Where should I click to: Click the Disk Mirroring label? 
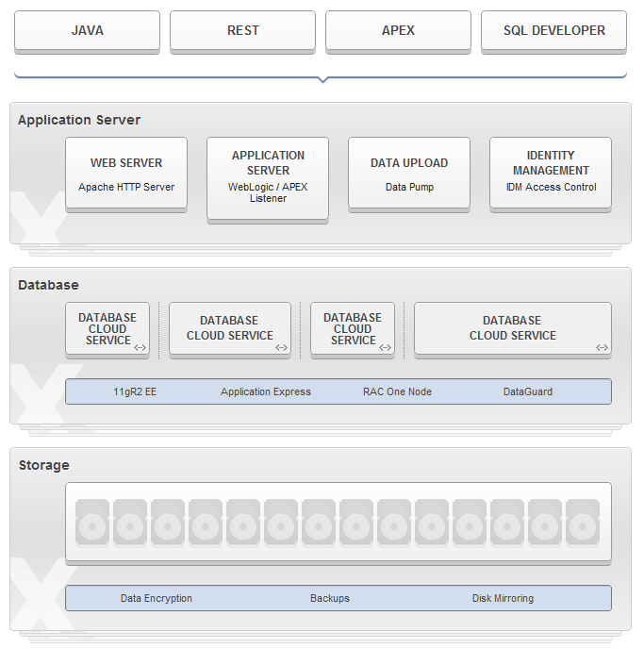tap(503, 598)
